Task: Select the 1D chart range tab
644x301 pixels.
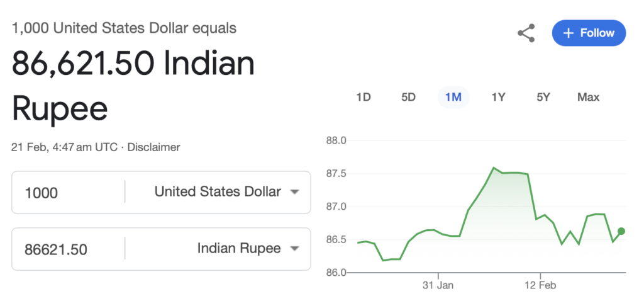Action: [363, 97]
